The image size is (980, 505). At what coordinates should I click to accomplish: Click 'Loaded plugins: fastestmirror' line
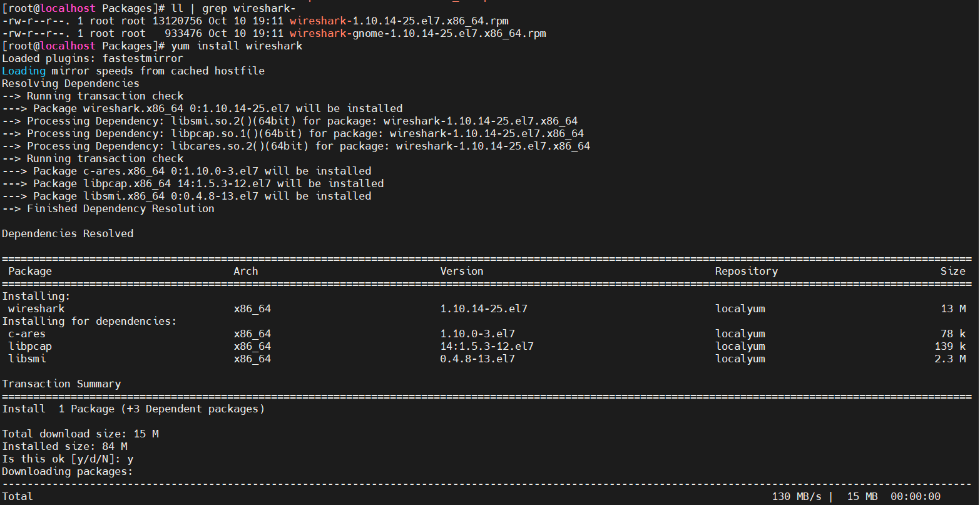(x=93, y=58)
